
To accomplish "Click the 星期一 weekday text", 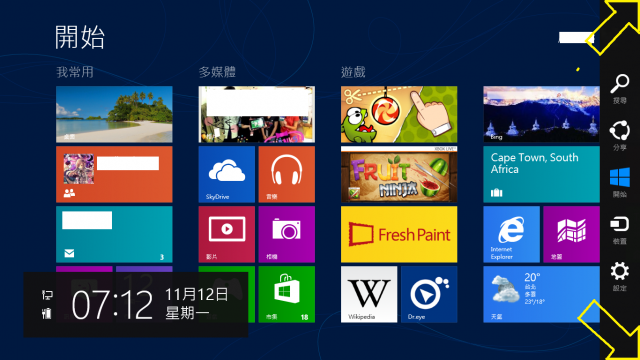I will [187, 313].
